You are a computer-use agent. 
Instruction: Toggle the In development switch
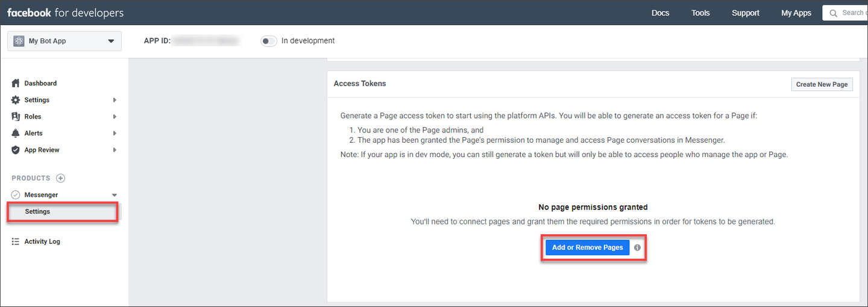(269, 41)
